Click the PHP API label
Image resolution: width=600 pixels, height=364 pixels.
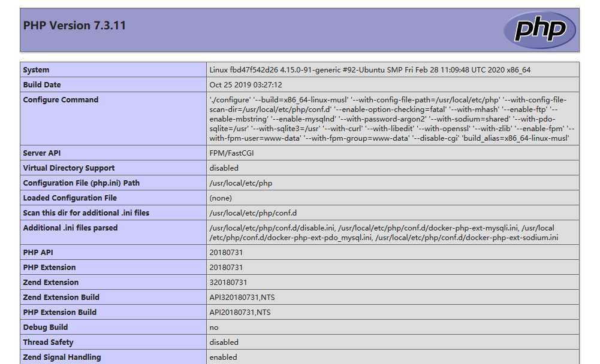click(x=38, y=253)
